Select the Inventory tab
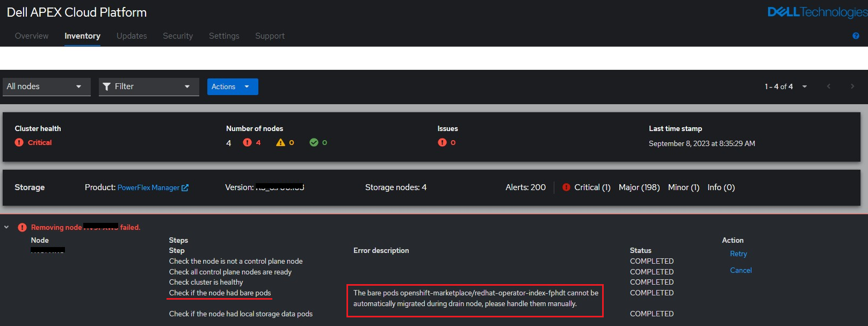 point(82,36)
